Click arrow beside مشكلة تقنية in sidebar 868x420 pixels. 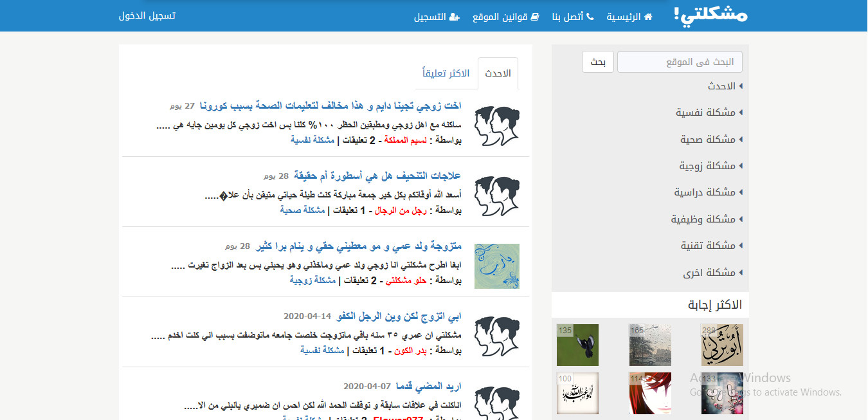(x=741, y=246)
